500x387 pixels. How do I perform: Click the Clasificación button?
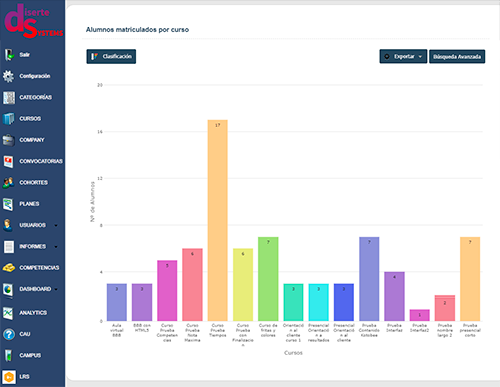point(111,56)
